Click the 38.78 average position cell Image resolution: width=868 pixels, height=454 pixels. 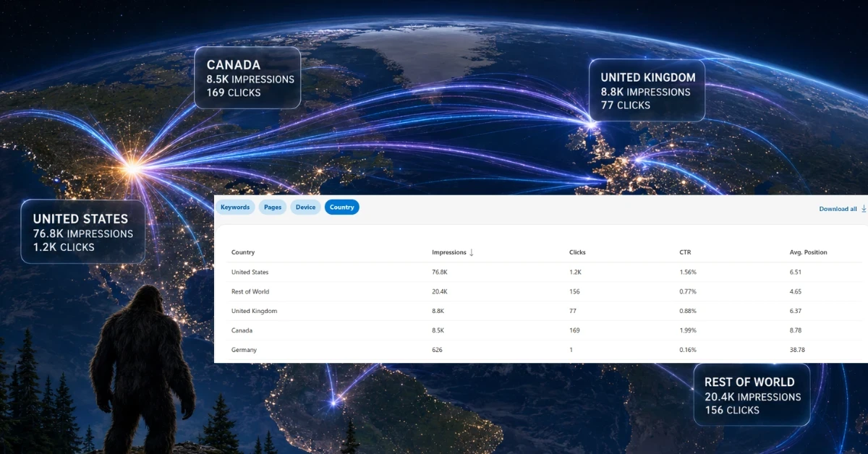coord(797,350)
